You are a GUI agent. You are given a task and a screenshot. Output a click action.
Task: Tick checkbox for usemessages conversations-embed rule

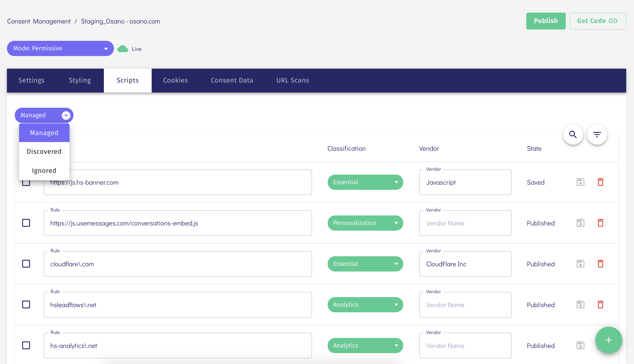point(26,223)
